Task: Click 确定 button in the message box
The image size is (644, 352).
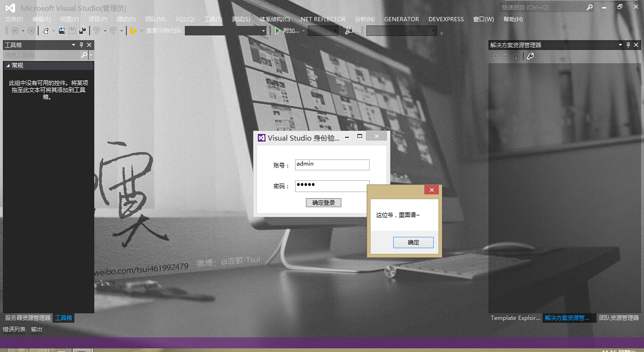Action: coord(413,243)
